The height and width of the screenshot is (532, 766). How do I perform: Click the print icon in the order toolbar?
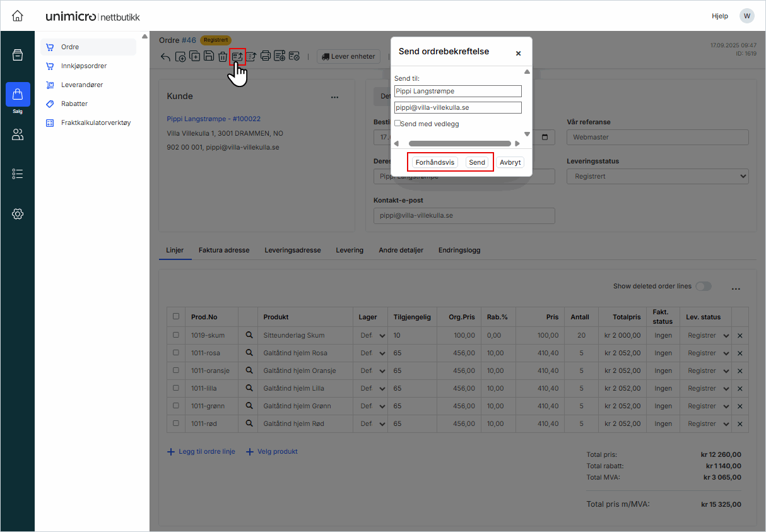[x=266, y=56]
